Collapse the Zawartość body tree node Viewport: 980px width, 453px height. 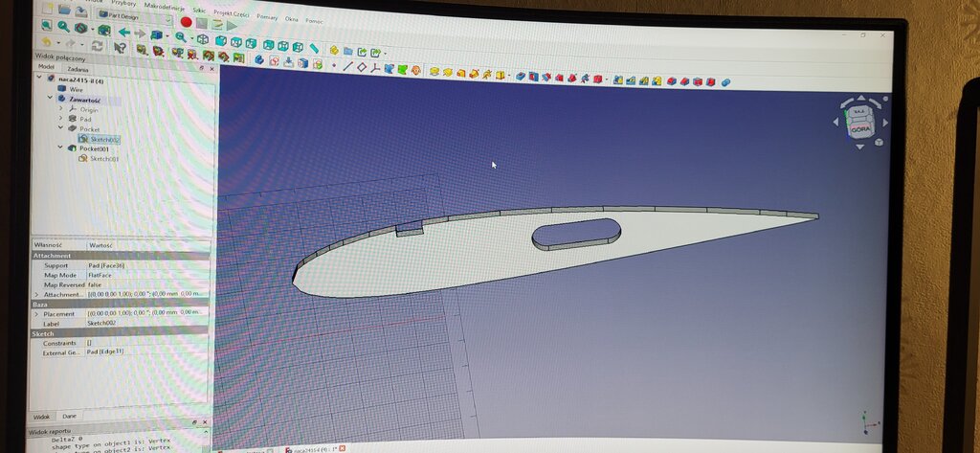(50, 98)
